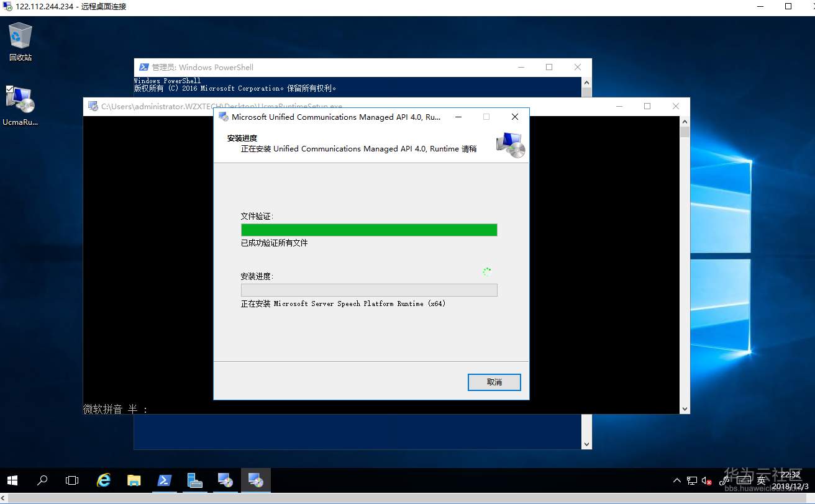Close the UcmaRuntimeSetup.exe console window
The image size is (815, 504).
pyautogui.click(x=676, y=106)
